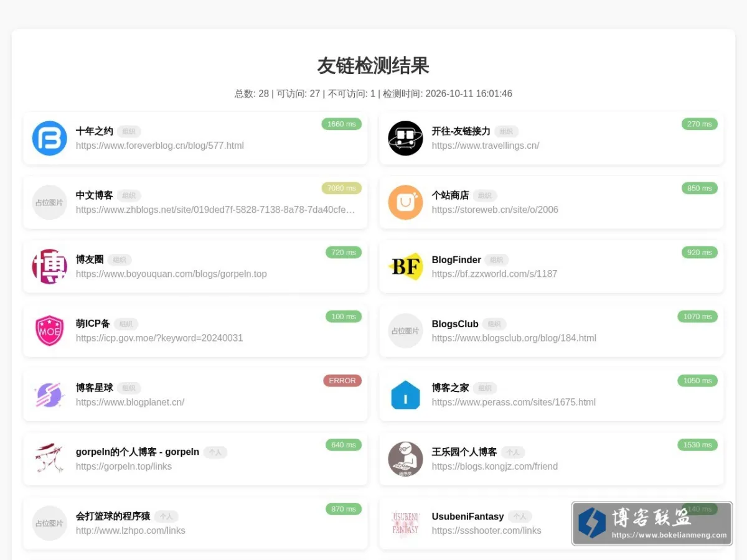This screenshot has width=747, height=560.
Task: Click the BlogFinder title text
Action: coord(456,259)
